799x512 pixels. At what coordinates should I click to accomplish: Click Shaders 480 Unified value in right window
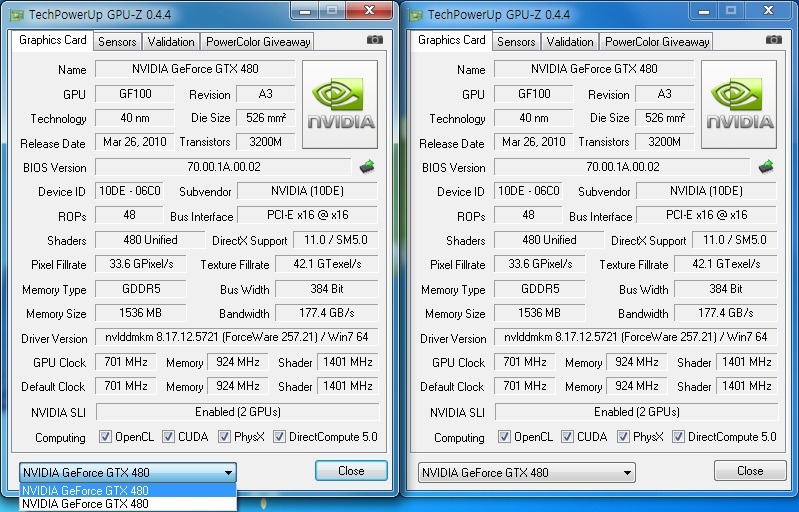pyautogui.click(x=549, y=239)
